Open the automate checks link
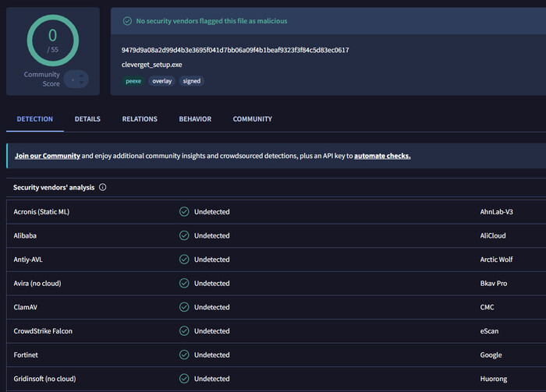Image resolution: width=546 pixels, height=392 pixels. click(x=382, y=156)
